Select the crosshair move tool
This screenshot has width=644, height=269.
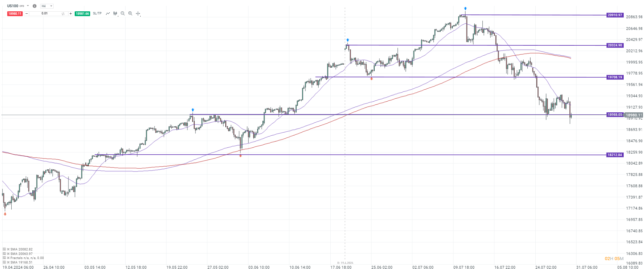point(138,14)
